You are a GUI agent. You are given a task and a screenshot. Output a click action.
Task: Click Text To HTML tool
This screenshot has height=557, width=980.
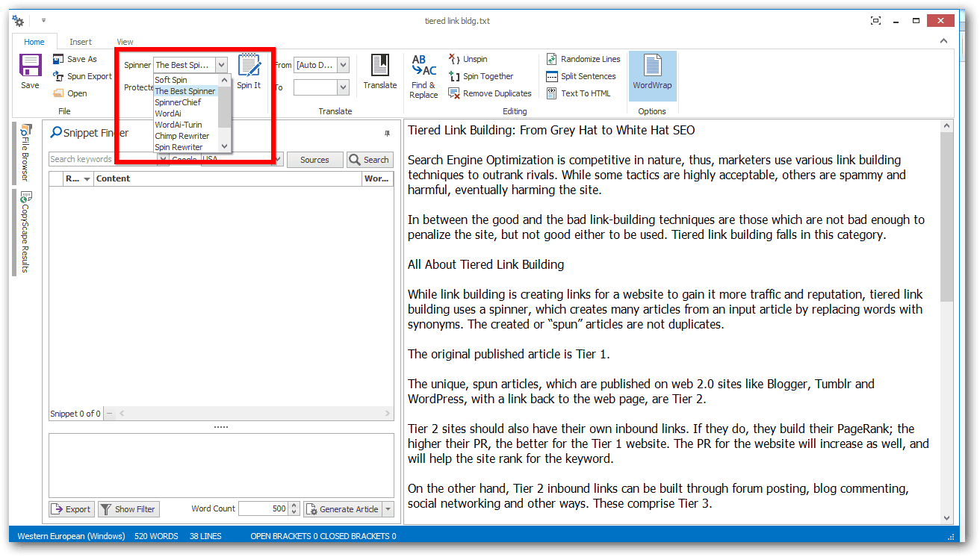(x=578, y=93)
